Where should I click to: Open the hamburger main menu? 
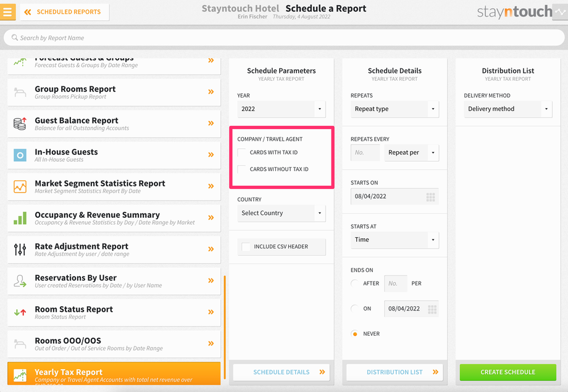7,12
